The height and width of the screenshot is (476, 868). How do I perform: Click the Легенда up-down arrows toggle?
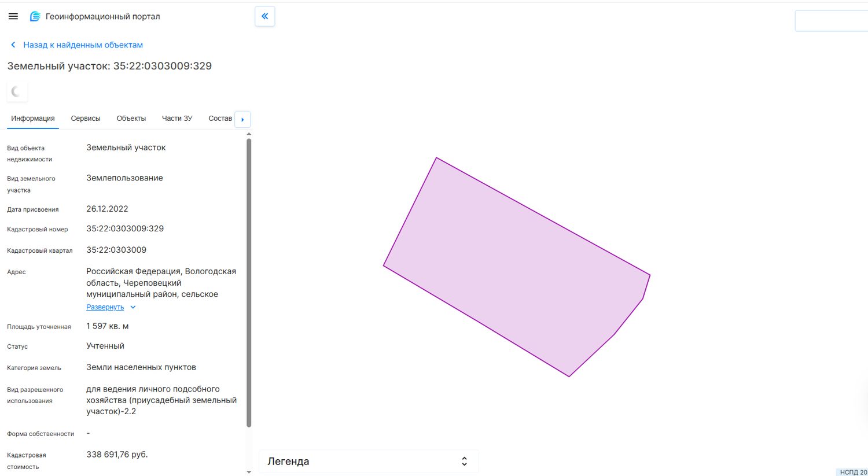click(464, 461)
